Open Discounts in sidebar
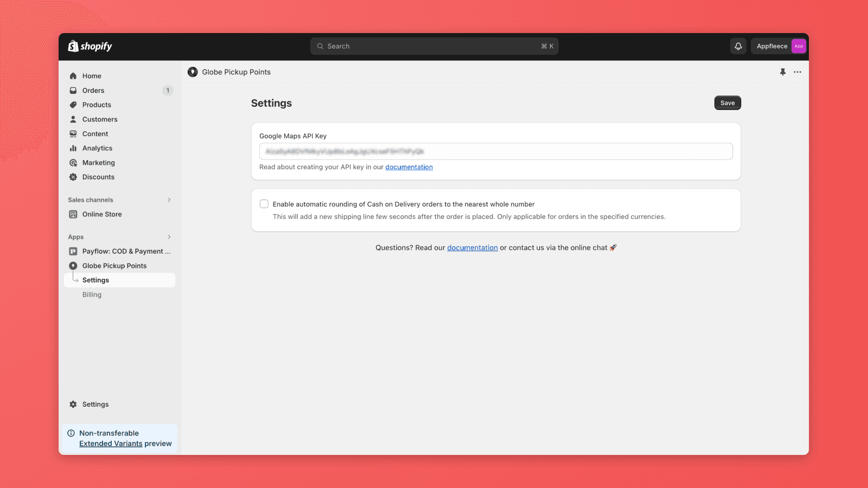Screen dimensions: 868x488 (119, 177)
